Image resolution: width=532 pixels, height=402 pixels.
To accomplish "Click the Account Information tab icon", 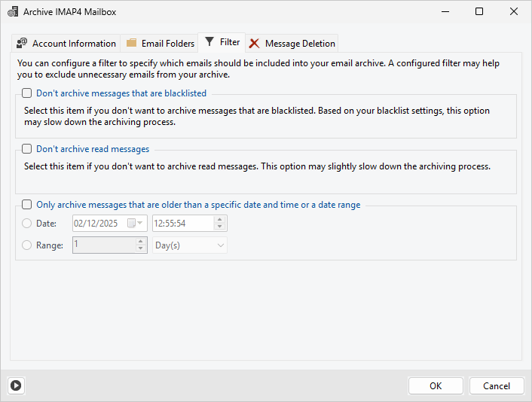I will pos(22,44).
